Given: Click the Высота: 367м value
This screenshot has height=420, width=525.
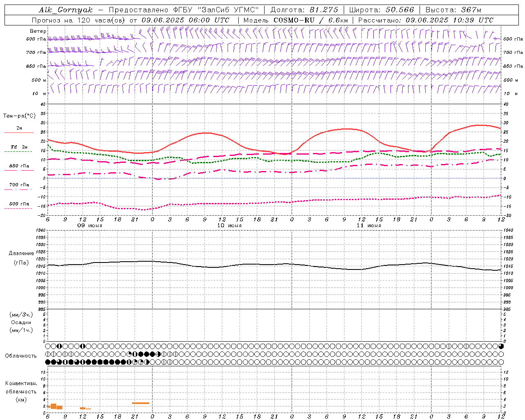Looking at the screenshot, I should (453, 10).
